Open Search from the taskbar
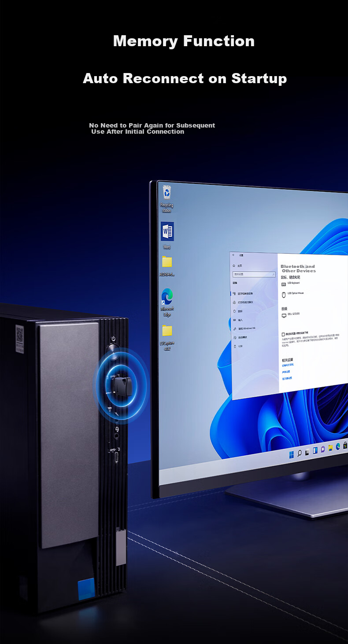This screenshot has width=348, height=644. [x=299, y=454]
